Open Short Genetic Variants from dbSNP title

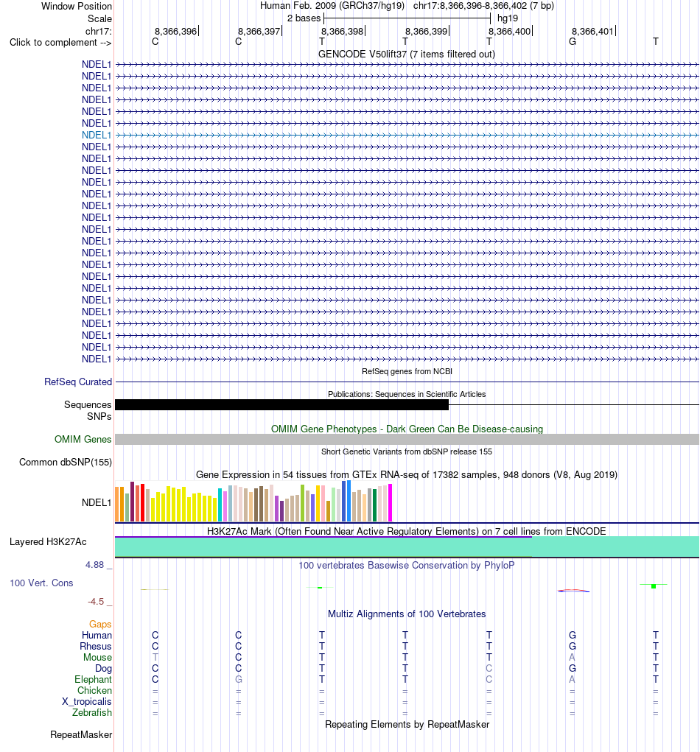coord(407,451)
